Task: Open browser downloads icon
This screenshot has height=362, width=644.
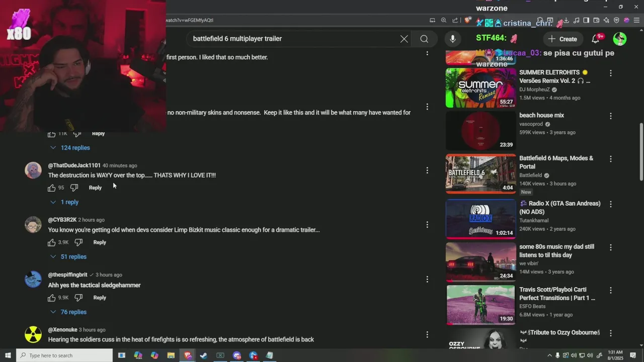Action: (566, 20)
